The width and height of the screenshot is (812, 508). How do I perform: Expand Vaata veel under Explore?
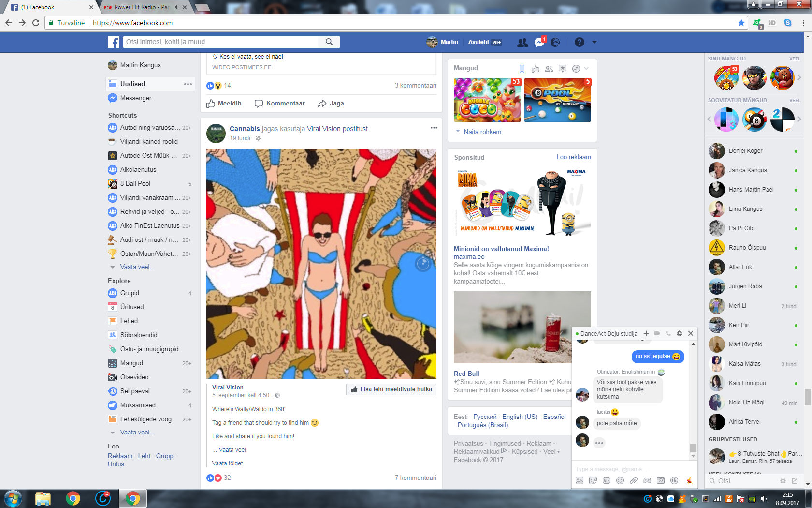pos(137,433)
